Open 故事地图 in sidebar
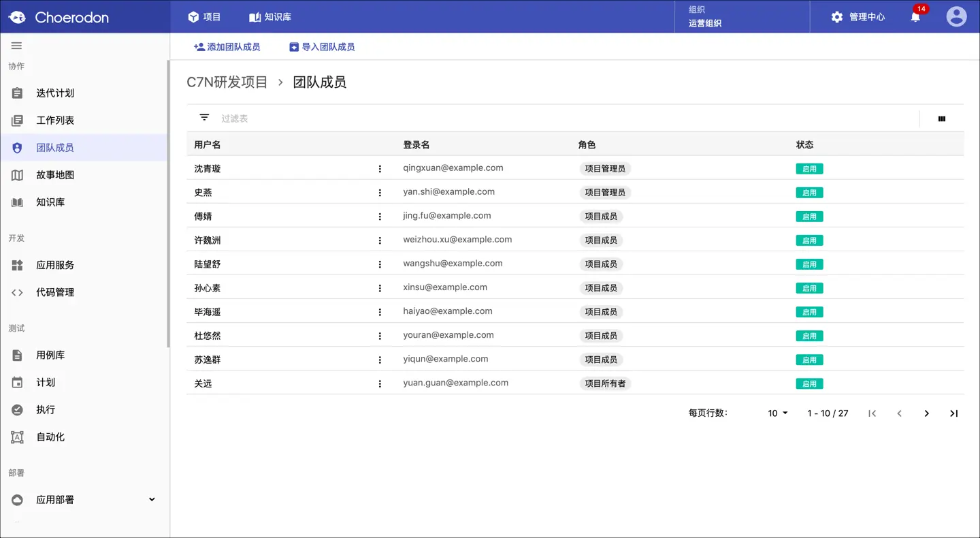Screen dimensions: 980x538 pos(84,174)
